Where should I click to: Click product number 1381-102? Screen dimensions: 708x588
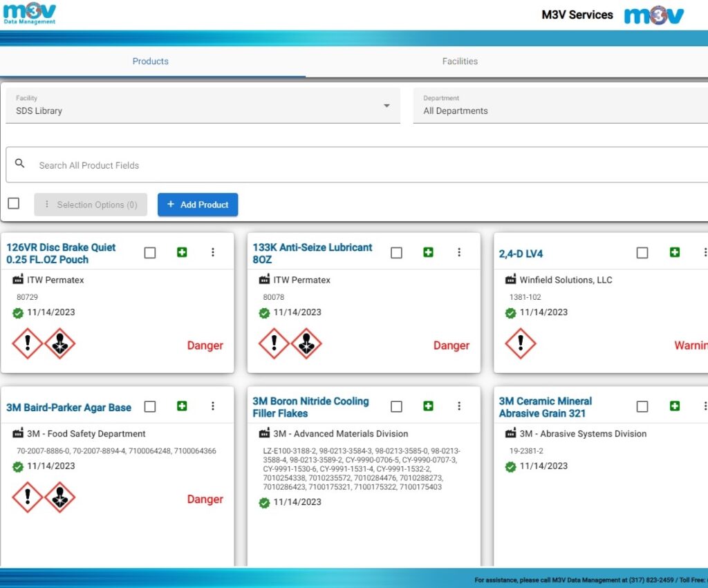click(525, 297)
